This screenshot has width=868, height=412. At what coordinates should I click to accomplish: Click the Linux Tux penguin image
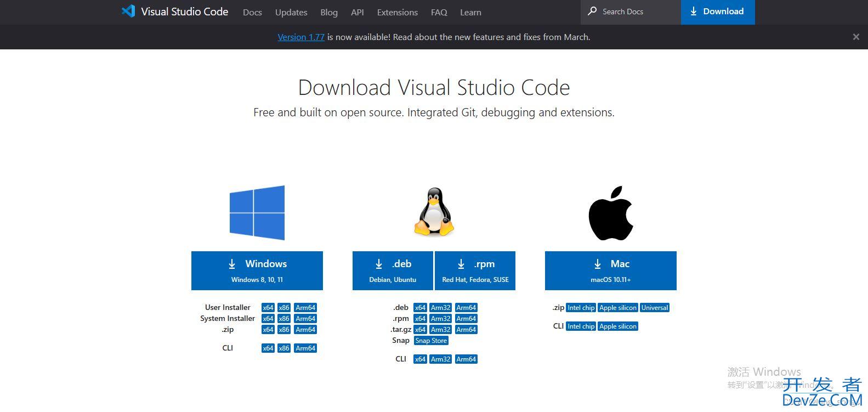point(434,212)
